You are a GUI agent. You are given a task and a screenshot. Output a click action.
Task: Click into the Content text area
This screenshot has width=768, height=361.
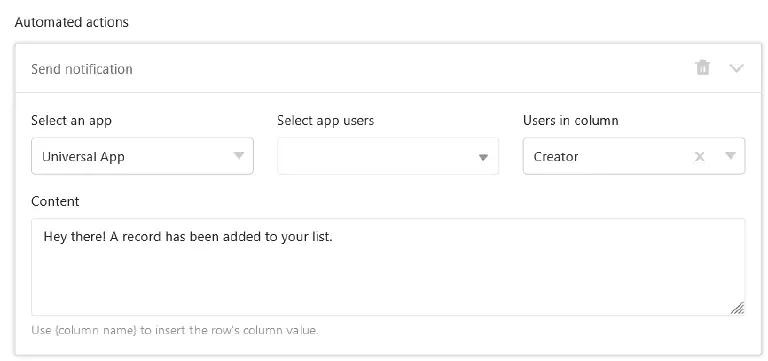pos(388,267)
